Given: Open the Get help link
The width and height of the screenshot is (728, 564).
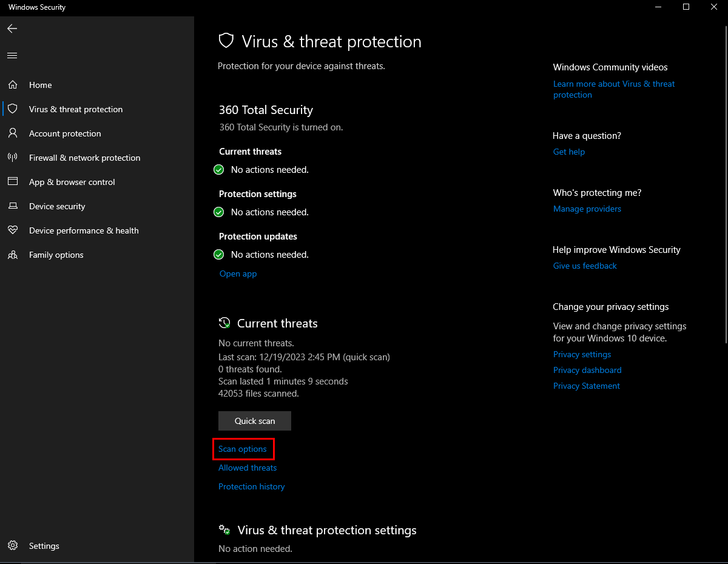Looking at the screenshot, I should pos(569,152).
